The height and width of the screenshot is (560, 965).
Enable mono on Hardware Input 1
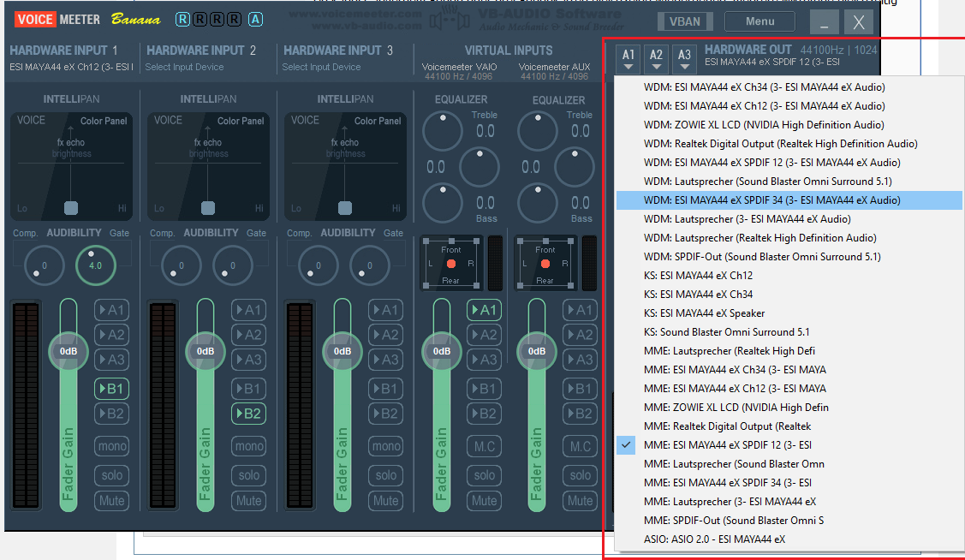click(x=112, y=446)
